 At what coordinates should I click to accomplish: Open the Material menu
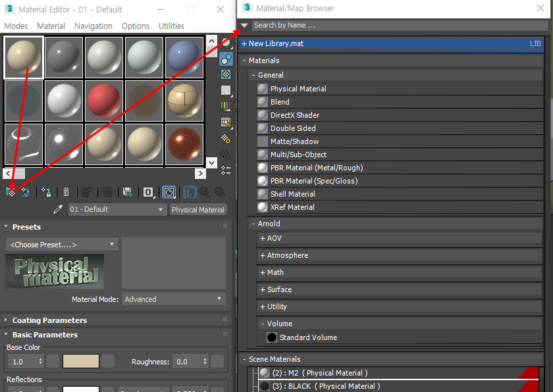[x=51, y=26]
